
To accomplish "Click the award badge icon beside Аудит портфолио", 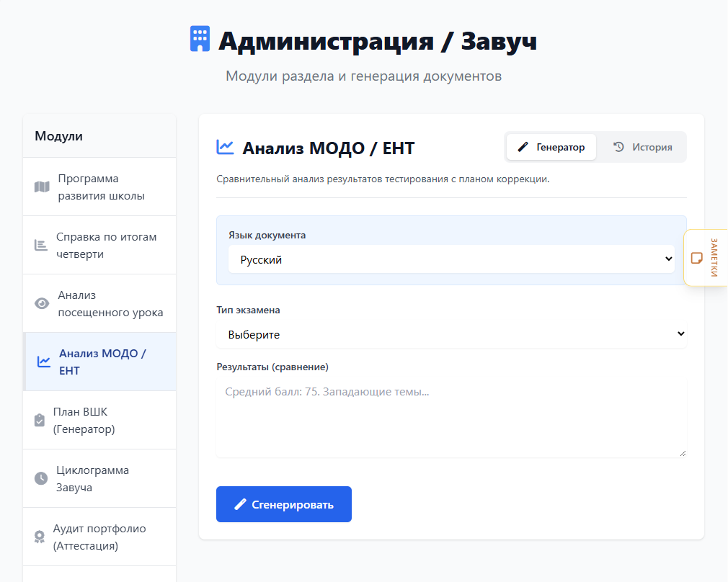I will [x=40, y=537].
